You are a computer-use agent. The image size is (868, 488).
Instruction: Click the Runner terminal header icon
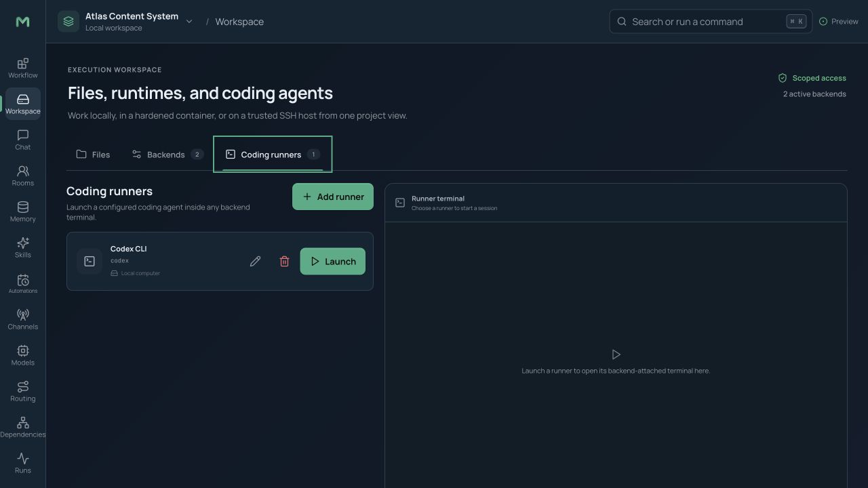click(400, 203)
